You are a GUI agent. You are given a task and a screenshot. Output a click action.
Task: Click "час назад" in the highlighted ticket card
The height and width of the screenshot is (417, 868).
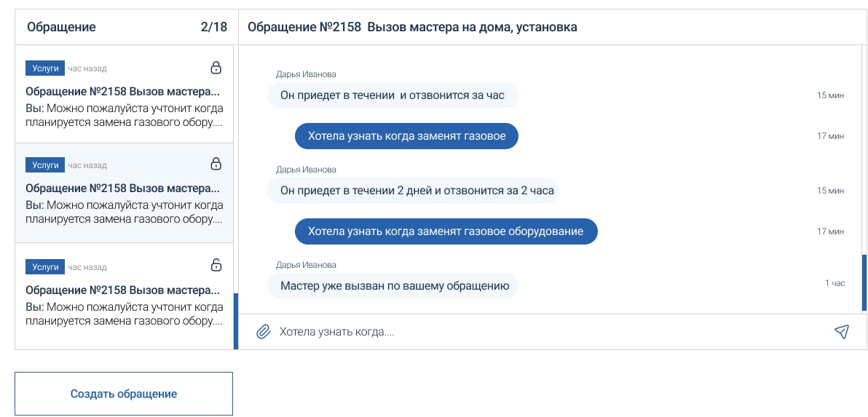87,164
